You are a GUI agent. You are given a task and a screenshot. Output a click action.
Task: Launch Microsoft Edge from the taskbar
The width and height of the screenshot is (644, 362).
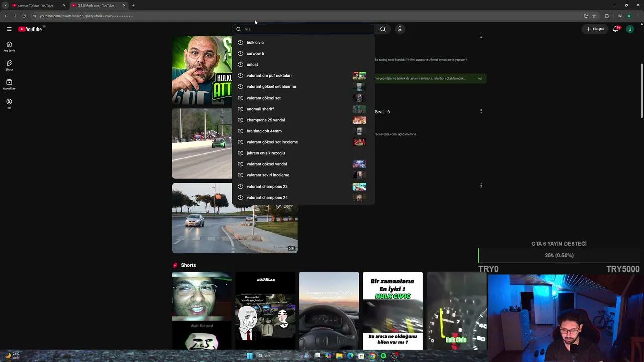(350, 356)
